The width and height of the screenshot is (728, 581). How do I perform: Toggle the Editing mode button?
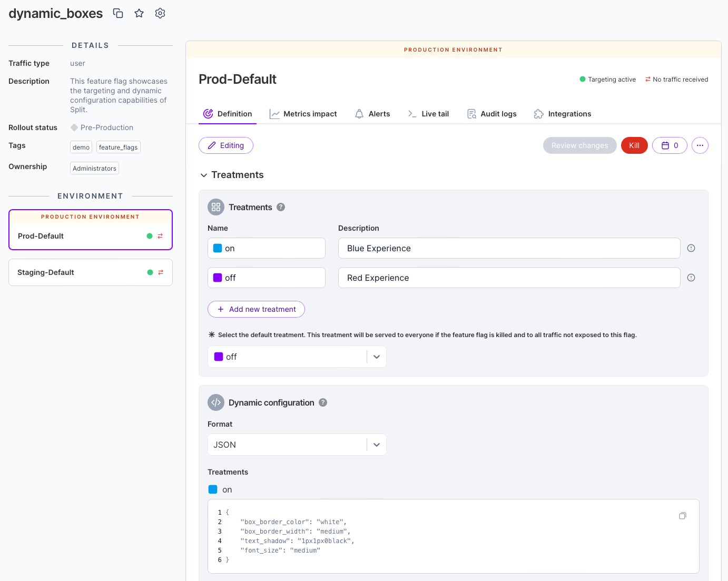pyautogui.click(x=226, y=145)
